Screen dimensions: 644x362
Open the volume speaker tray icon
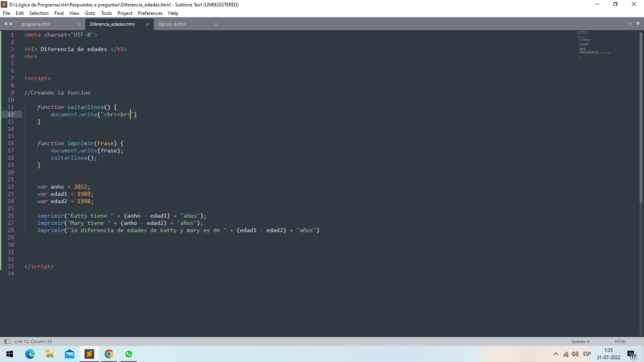(575, 354)
